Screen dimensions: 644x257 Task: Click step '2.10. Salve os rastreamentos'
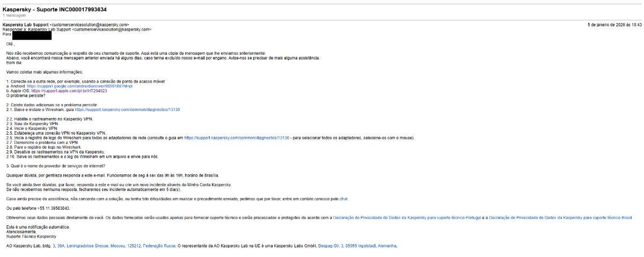pyautogui.click(x=82, y=157)
